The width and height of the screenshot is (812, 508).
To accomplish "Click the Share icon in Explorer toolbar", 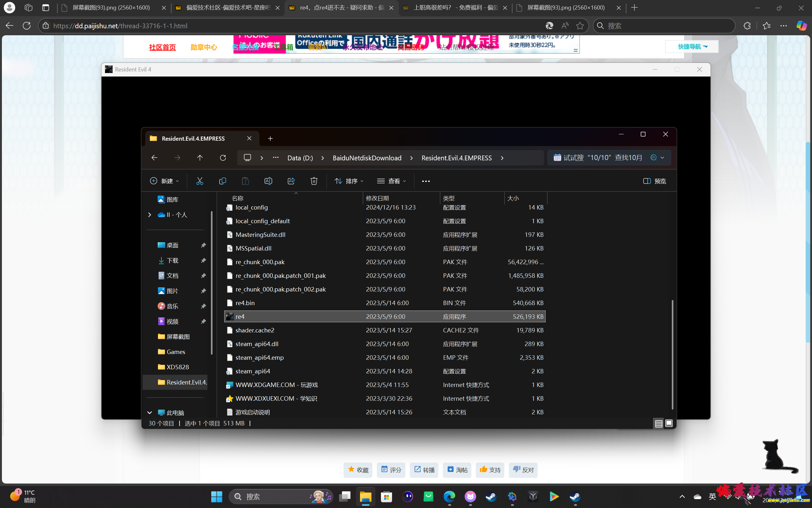I will click(291, 181).
